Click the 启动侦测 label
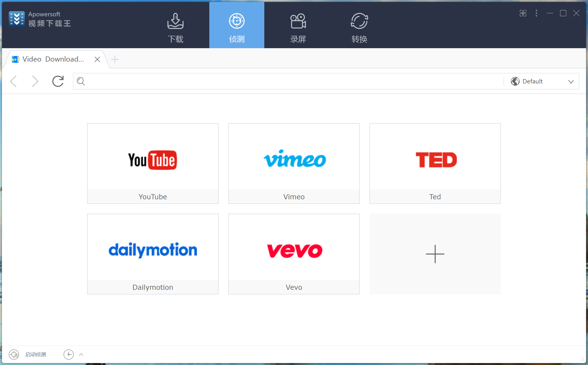This screenshot has height=365, width=588. tap(36, 355)
